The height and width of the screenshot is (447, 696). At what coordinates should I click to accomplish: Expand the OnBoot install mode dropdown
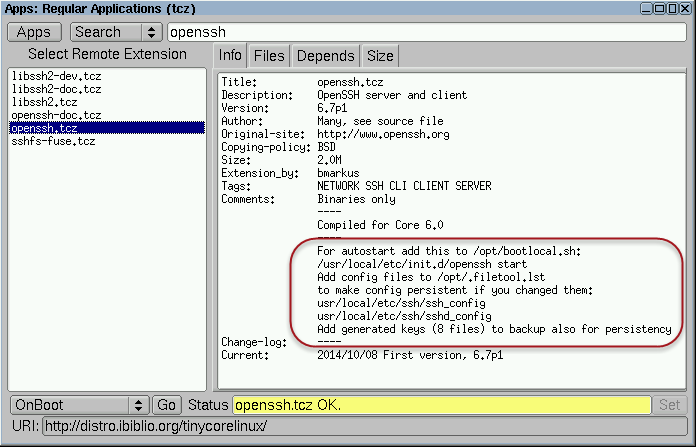tap(79, 405)
